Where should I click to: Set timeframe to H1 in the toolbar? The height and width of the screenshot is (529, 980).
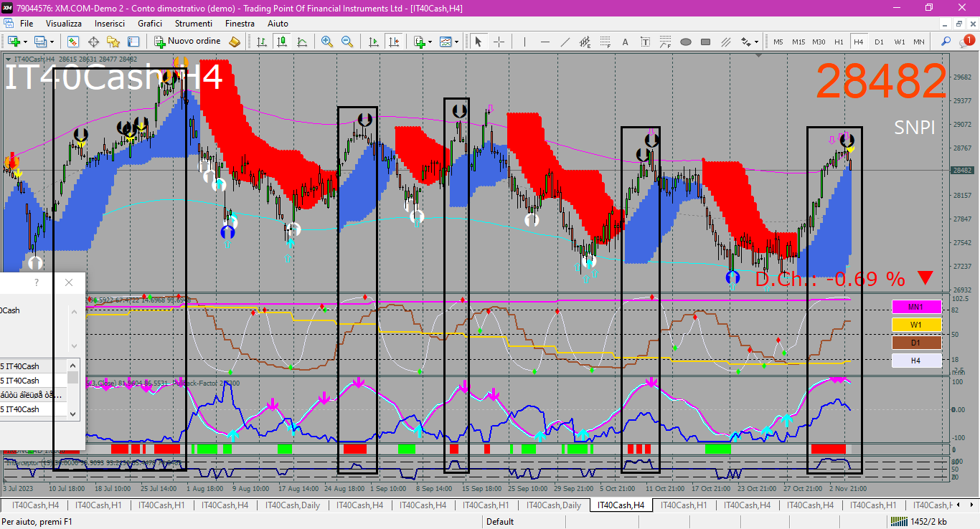[839, 42]
